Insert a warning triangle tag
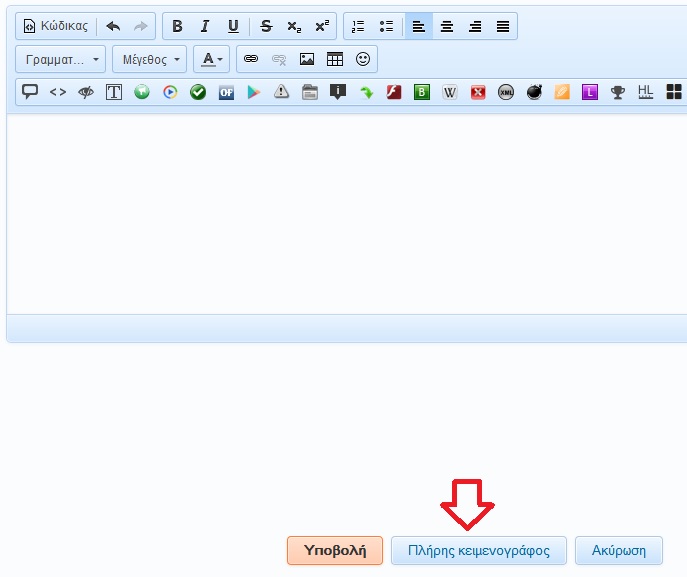Image resolution: width=687 pixels, height=577 pixels. (281, 92)
